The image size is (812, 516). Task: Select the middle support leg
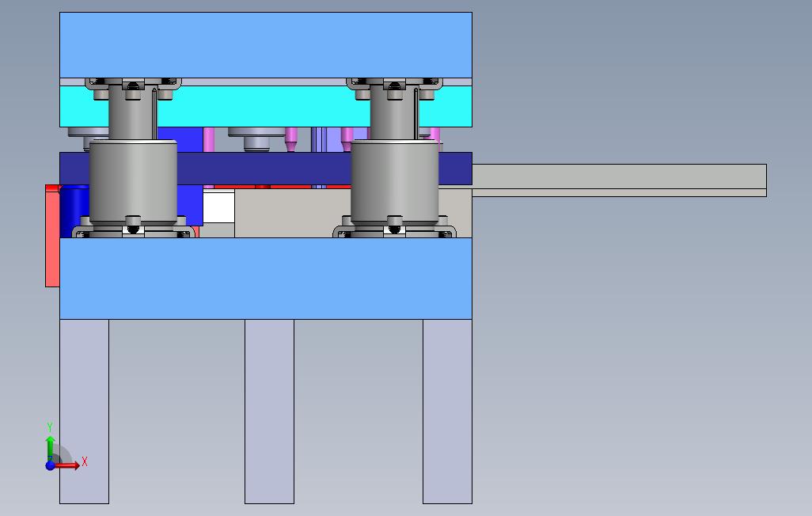(x=269, y=412)
